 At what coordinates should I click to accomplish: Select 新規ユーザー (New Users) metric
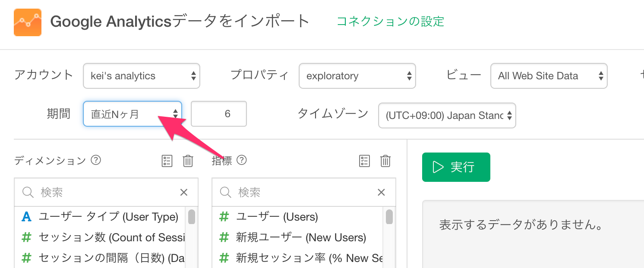(x=300, y=237)
